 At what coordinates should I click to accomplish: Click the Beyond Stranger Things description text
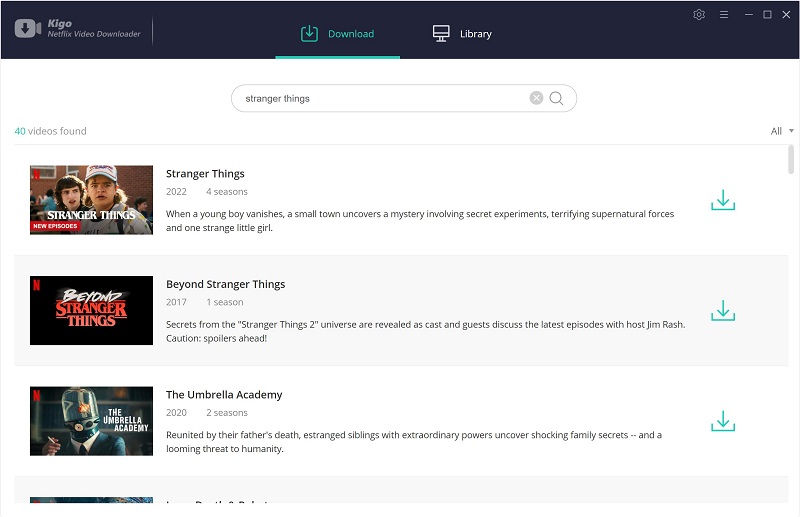426,331
